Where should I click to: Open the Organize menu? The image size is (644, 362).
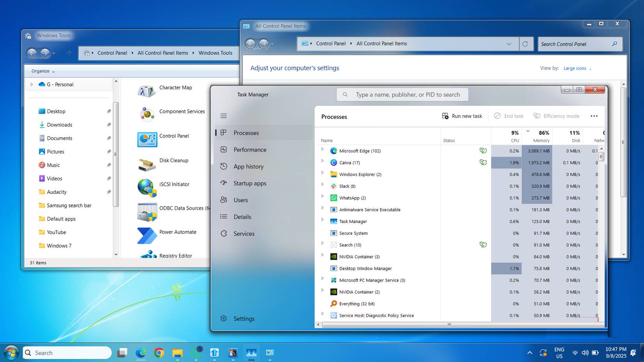point(40,71)
